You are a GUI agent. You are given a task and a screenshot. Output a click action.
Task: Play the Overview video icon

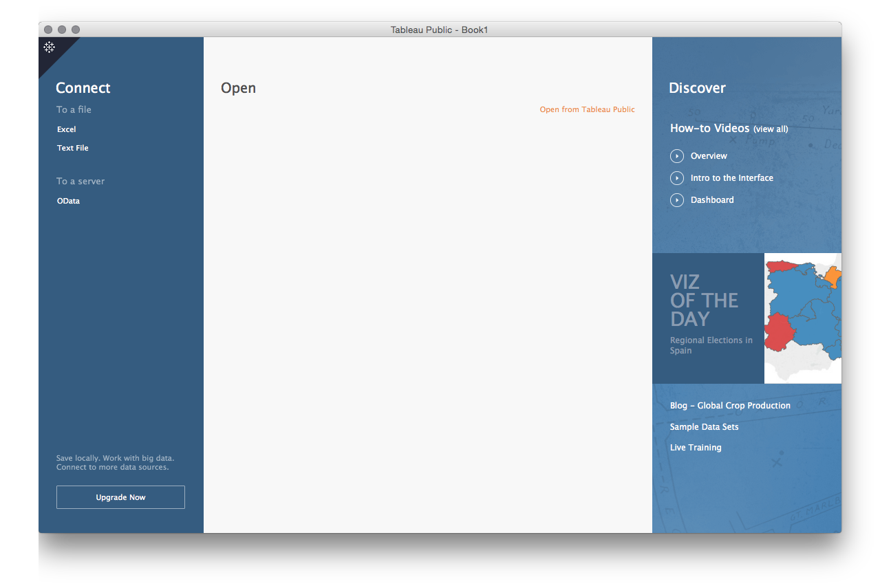pos(677,156)
